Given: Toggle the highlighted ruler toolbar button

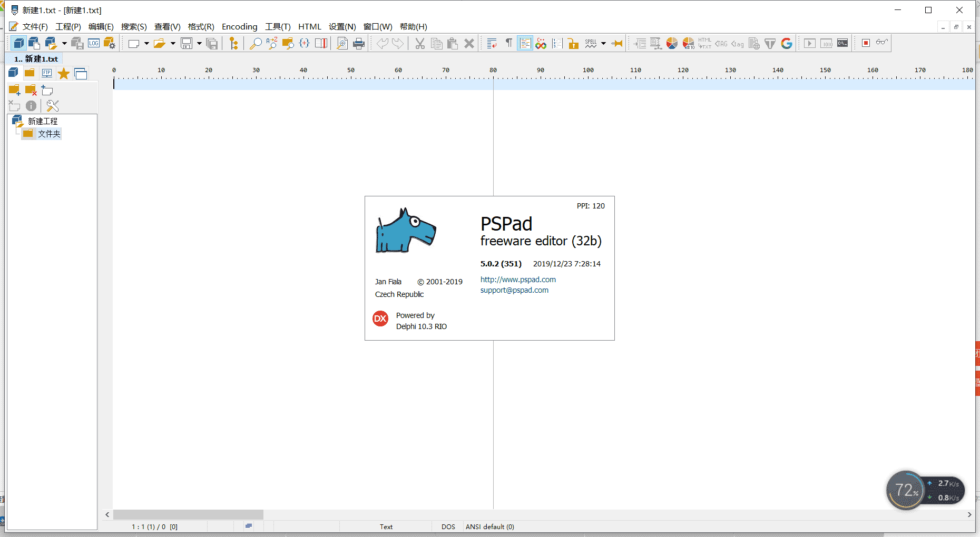Looking at the screenshot, I should (525, 43).
